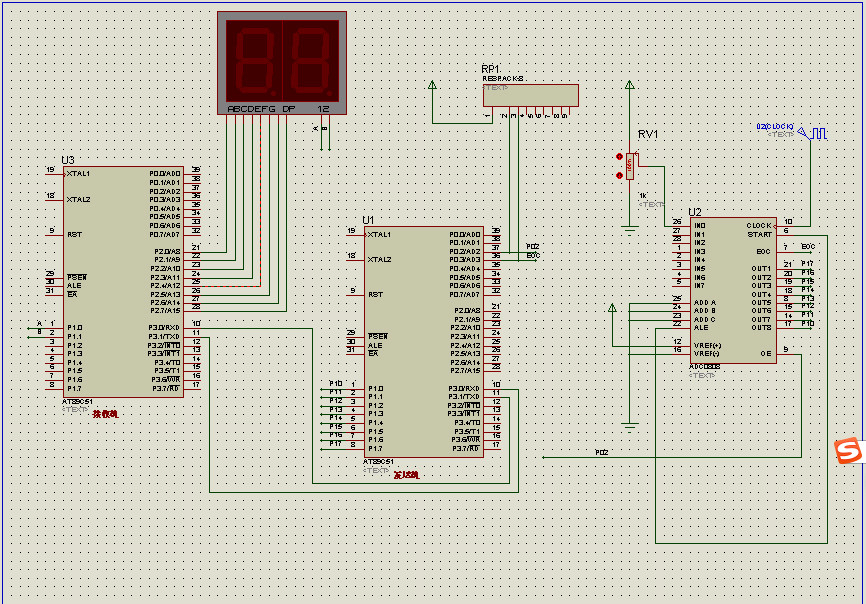The height and width of the screenshot is (604, 866).
Task: Click the ground symbol directly below RV1
Action: [x=630, y=230]
